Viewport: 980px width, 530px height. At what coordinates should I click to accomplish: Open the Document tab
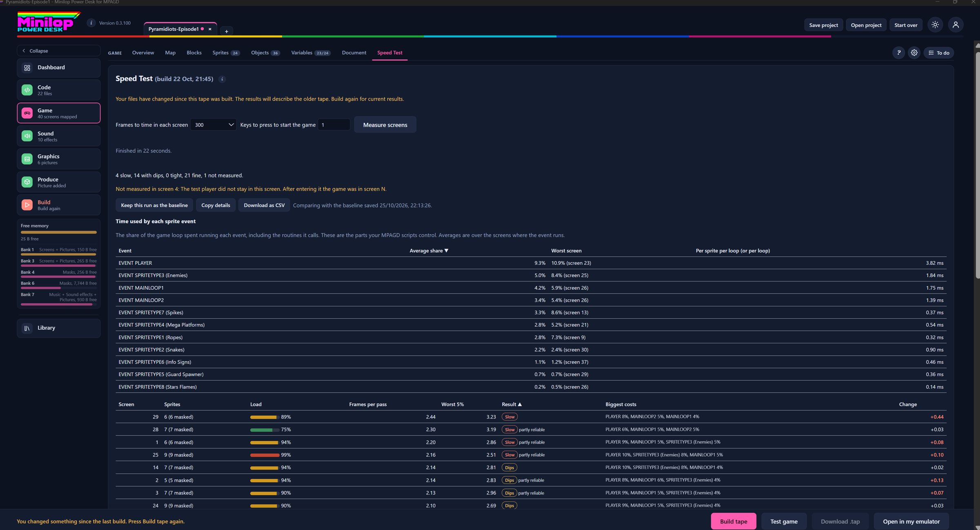click(x=354, y=53)
